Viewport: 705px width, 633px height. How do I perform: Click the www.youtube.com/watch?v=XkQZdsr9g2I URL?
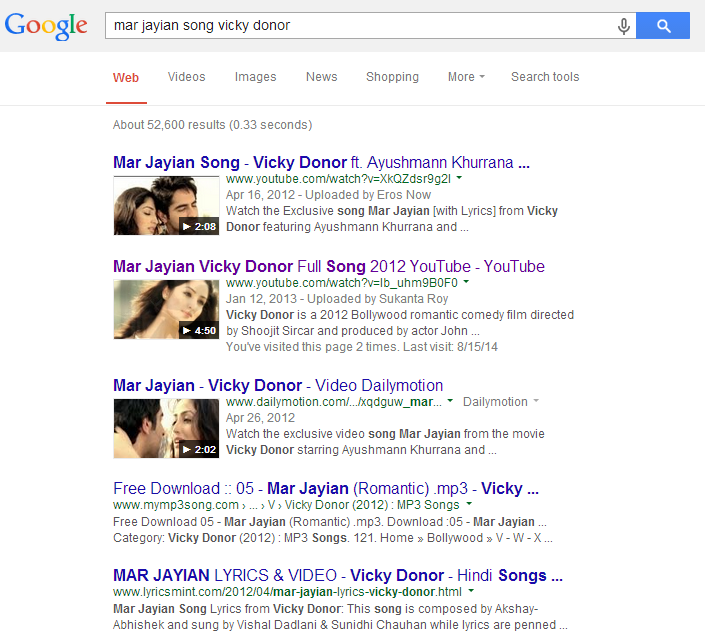pos(338,179)
